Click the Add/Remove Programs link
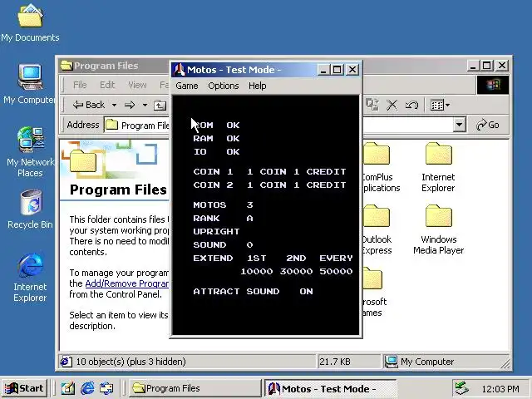 pos(127,283)
